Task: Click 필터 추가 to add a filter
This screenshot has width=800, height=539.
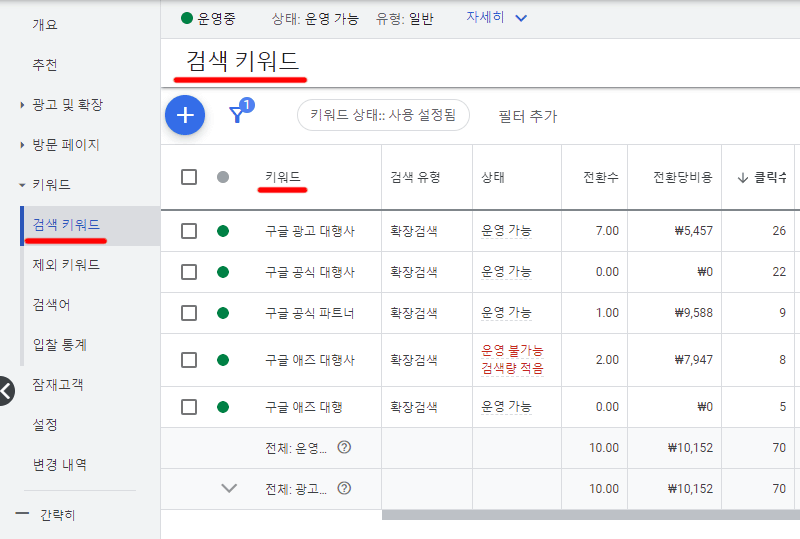Action: [528, 116]
